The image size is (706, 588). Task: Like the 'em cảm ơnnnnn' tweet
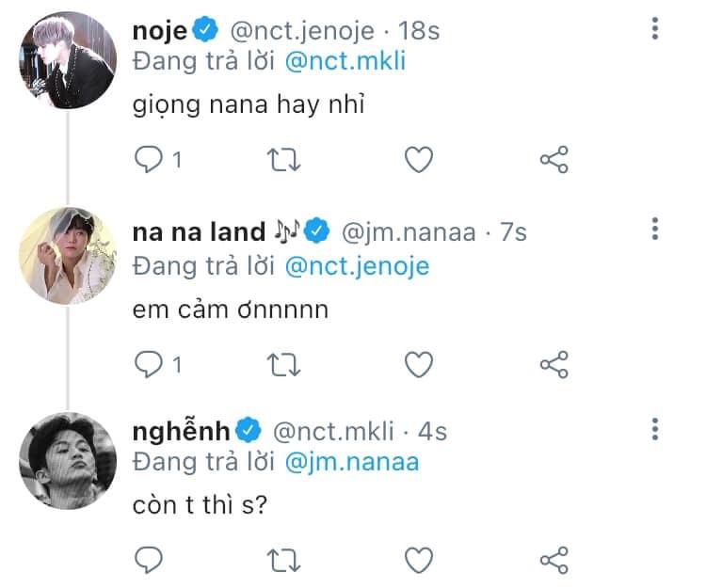418,363
